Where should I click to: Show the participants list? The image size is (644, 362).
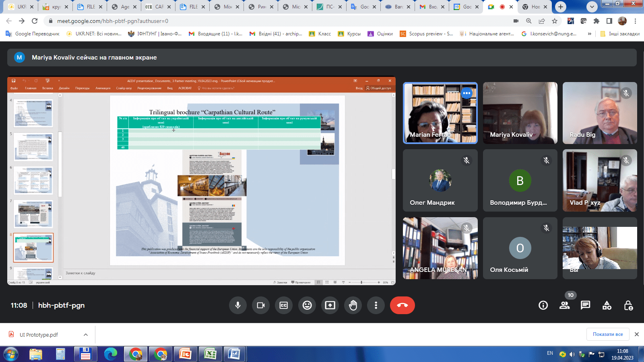click(x=564, y=305)
